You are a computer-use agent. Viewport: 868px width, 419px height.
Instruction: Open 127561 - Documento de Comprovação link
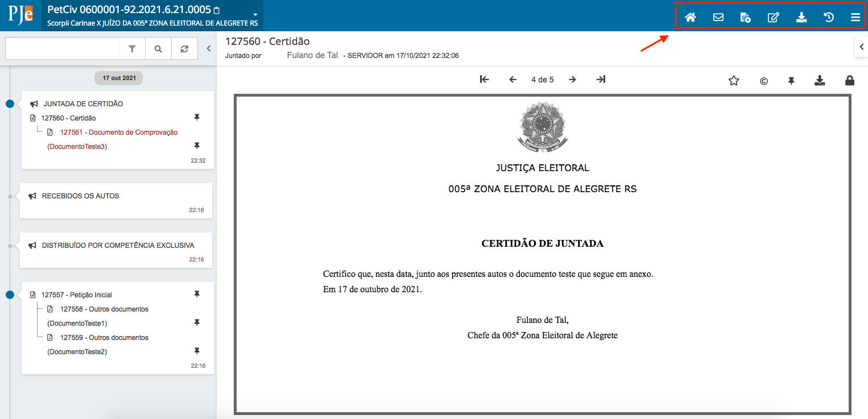click(119, 132)
